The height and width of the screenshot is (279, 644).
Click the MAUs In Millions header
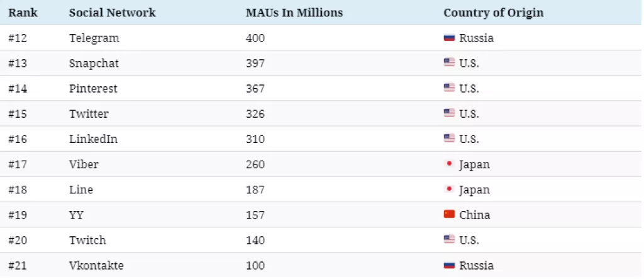294,13
